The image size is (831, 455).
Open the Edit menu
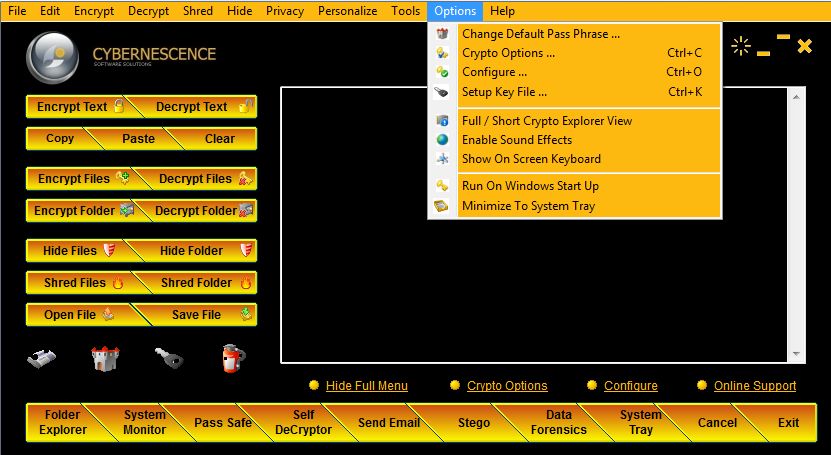click(50, 11)
